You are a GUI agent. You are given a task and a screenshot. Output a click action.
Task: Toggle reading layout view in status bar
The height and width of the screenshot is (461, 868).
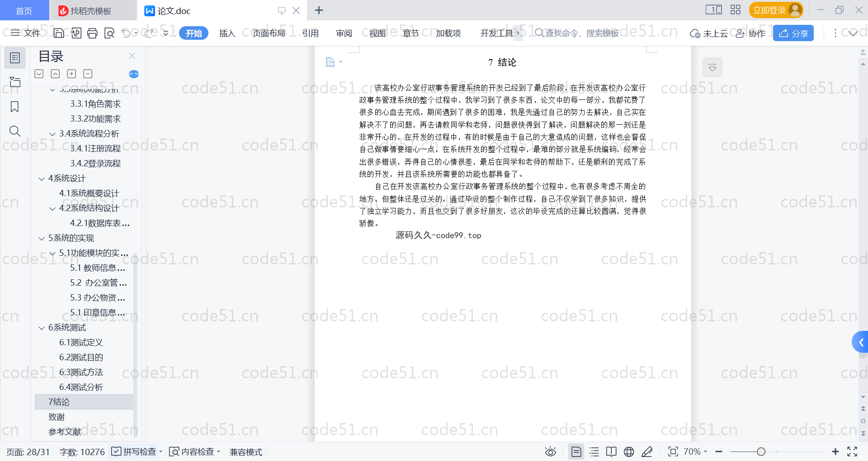611,452
